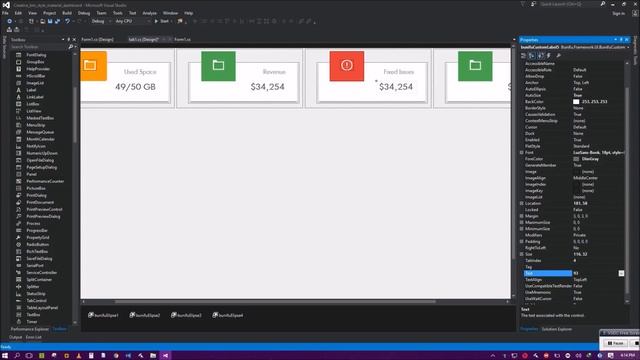Screen dimensions: 640x360
Task: Select the HScrollBar toolbox item
Action: click(36, 76)
